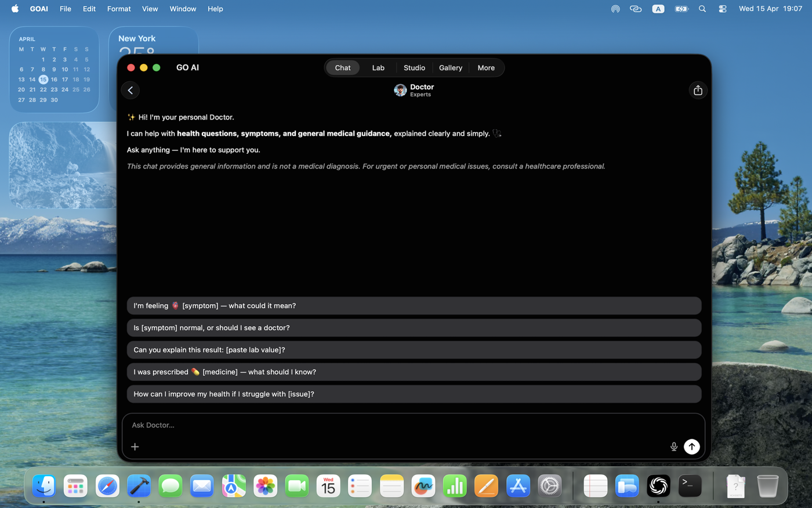812x508 pixels.
Task: Expand the Experts label under Doctor
Action: [420, 94]
